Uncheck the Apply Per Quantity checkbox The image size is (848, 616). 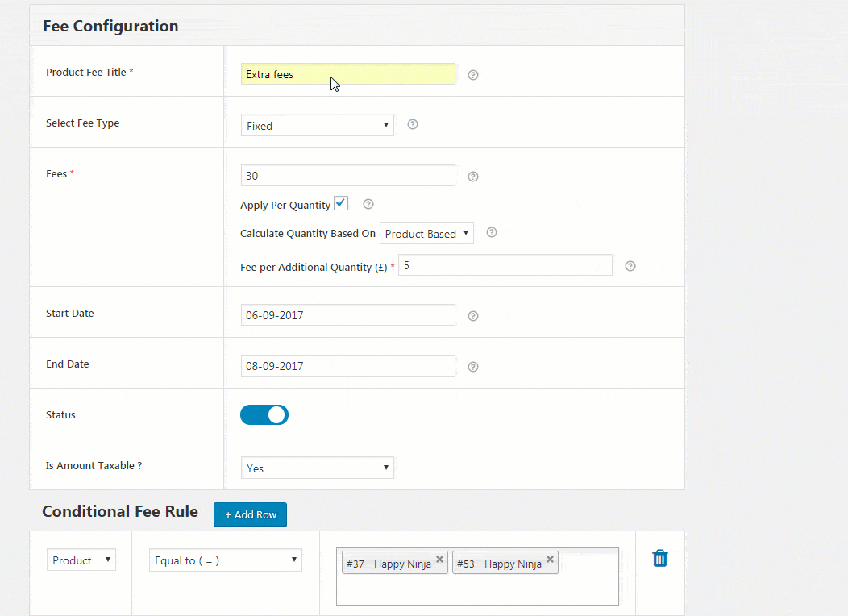341,203
